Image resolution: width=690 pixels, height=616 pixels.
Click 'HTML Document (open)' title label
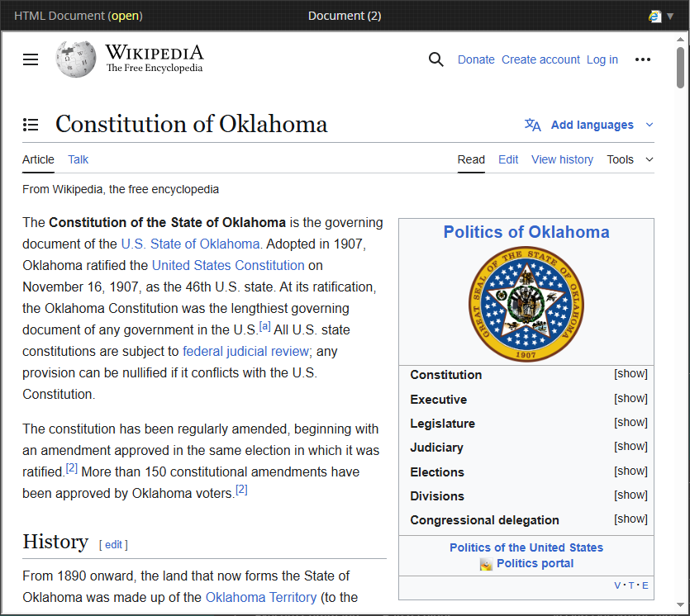79,16
